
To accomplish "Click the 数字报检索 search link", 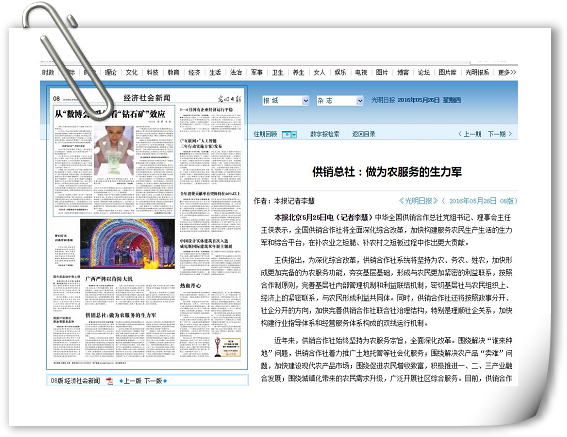I will point(325,134).
